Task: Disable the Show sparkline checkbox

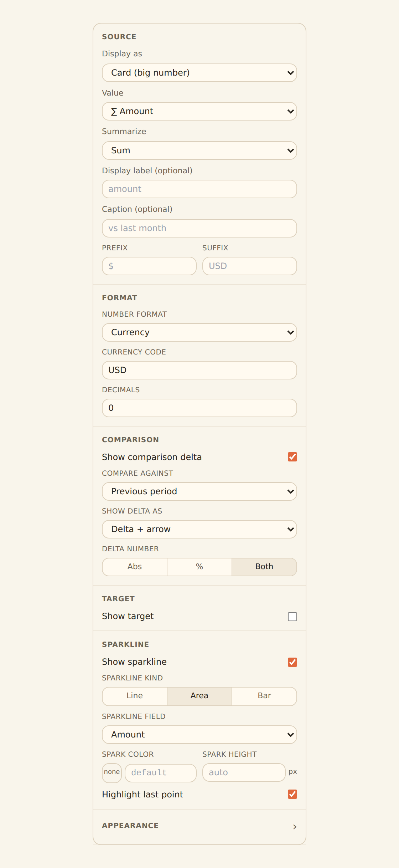Action: [x=292, y=662]
